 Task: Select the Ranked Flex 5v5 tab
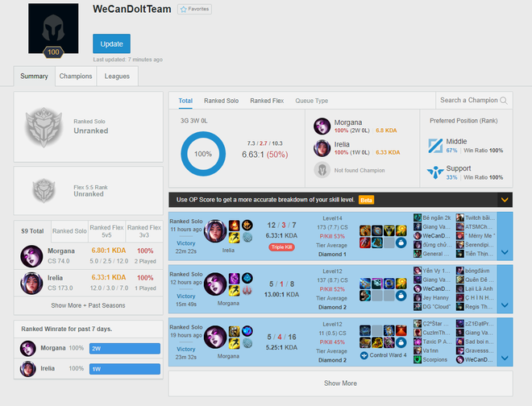pyautogui.click(x=106, y=231)
